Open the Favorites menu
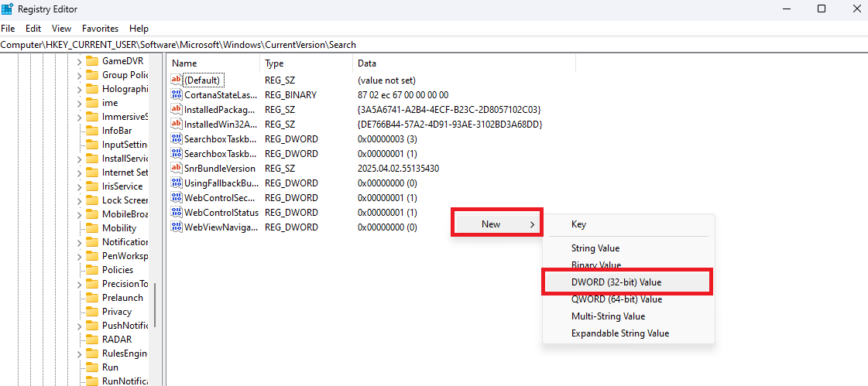The image size is (868, 386). point(100,29)
